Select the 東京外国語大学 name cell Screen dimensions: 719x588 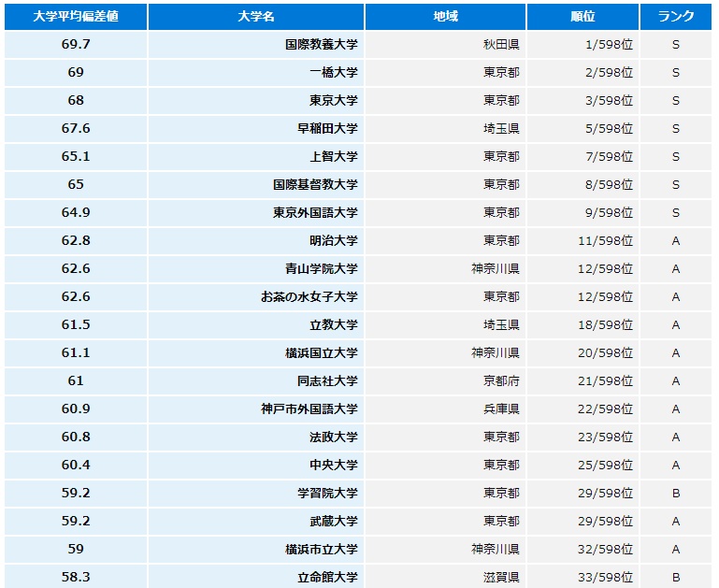coord(256,212)
